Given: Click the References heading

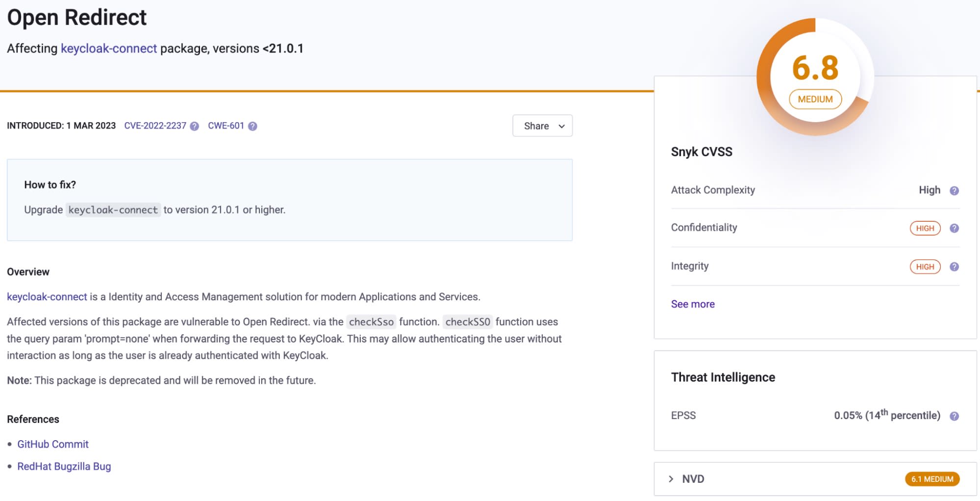Looking at the screenshot, I should pyautogui.click(x=33, y=419).
